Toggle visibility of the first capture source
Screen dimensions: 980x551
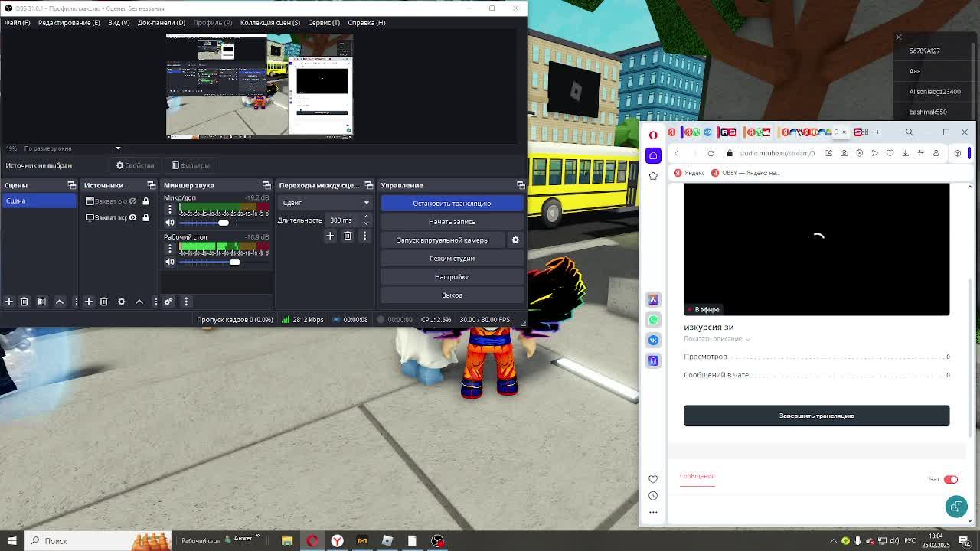click(132, 201)
